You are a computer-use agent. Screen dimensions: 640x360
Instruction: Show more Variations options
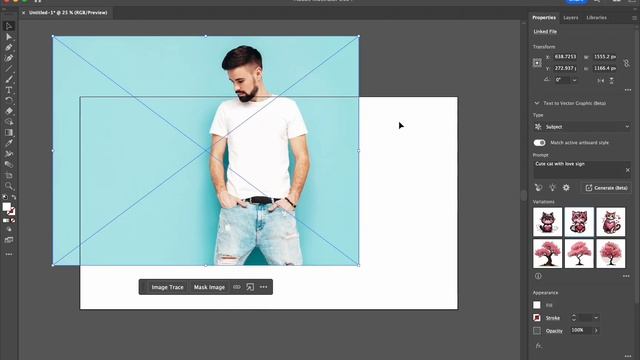(626, 276)
